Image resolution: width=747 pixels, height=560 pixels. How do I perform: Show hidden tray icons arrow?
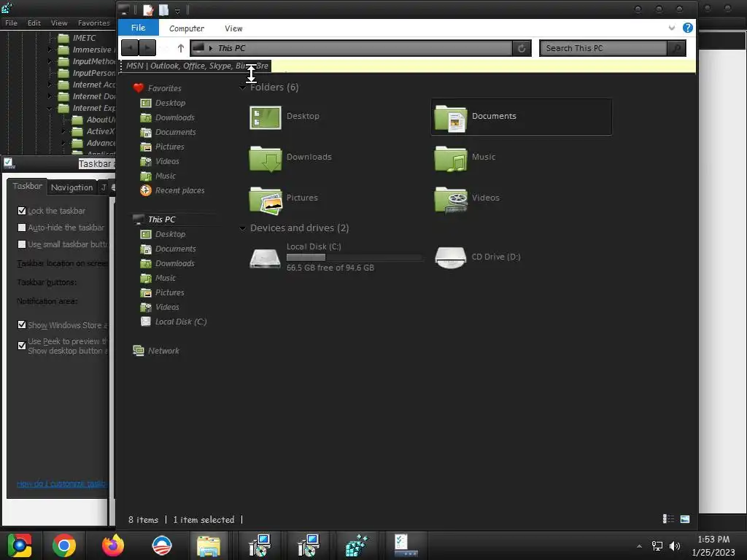(639, 546)
